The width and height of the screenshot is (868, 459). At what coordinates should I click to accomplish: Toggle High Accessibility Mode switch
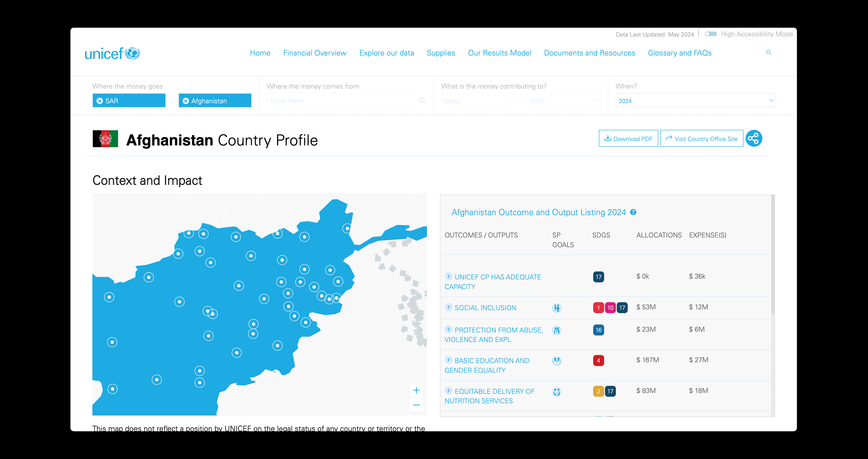pos(711,34)
